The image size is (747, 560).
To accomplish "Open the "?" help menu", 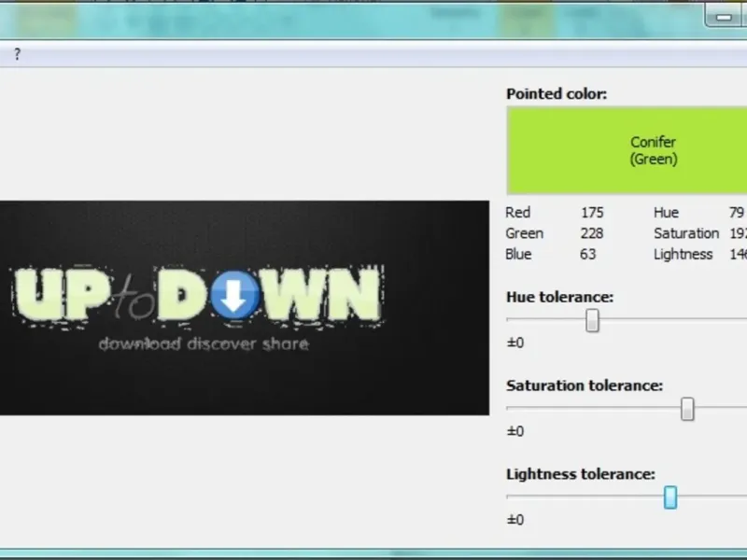I will [x=17, y=54].
